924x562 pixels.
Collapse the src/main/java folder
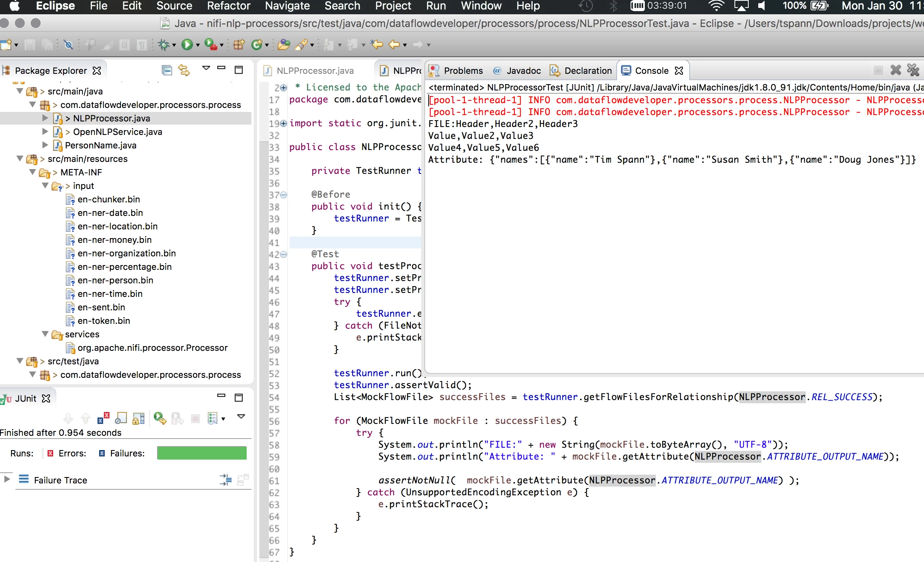click(x=20, y=91)
